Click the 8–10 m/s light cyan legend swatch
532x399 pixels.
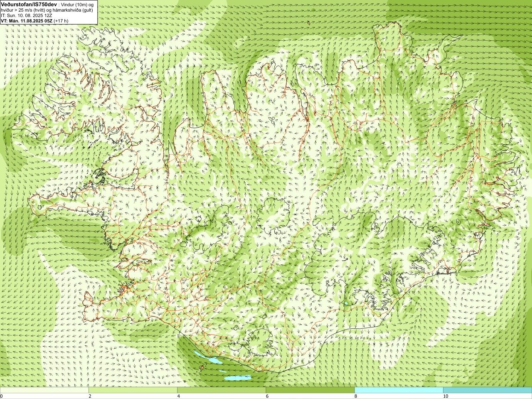[399, 390]
